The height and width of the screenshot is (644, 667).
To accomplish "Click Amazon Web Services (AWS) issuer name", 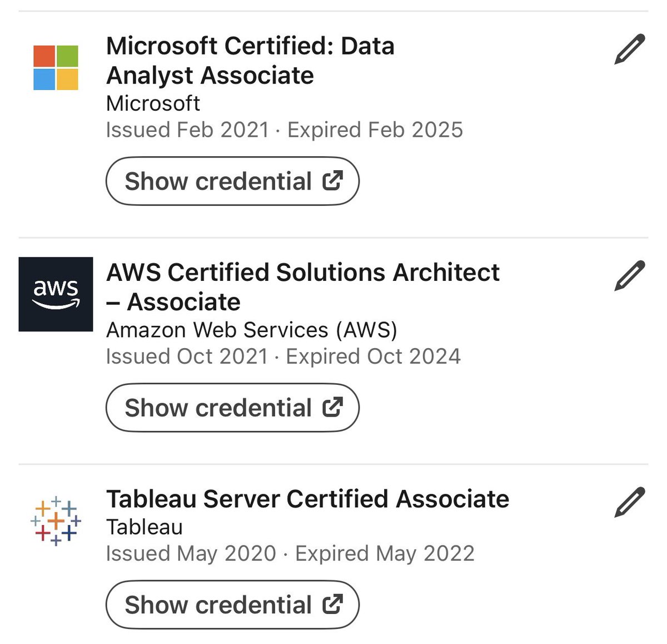I will coord(251,330).
